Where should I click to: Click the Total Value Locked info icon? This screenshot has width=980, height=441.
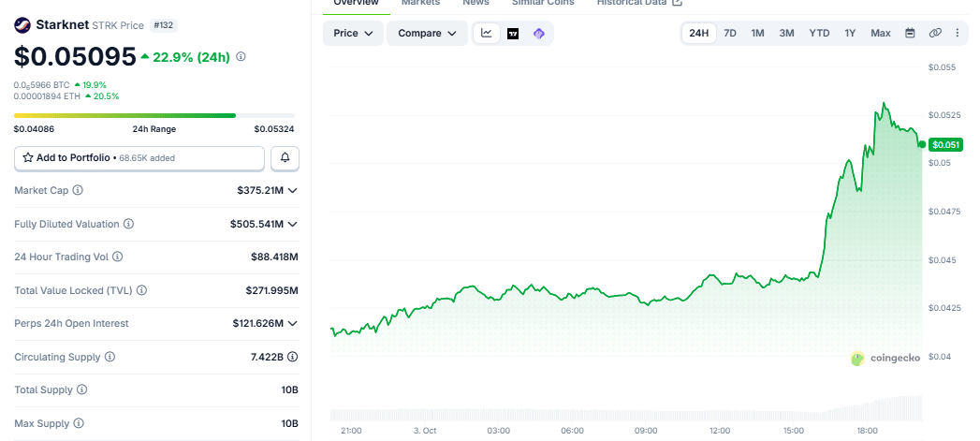point(141,290)
